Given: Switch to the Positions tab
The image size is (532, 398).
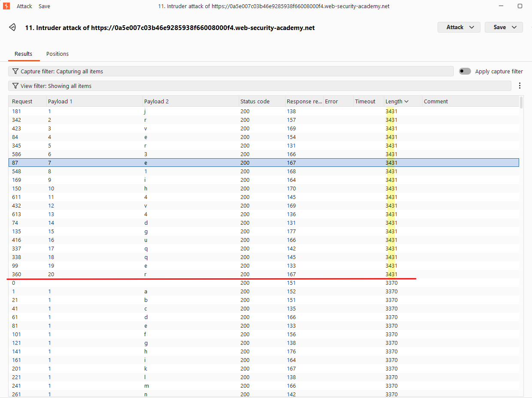Looking at the screenshot, I should (58, 54).
